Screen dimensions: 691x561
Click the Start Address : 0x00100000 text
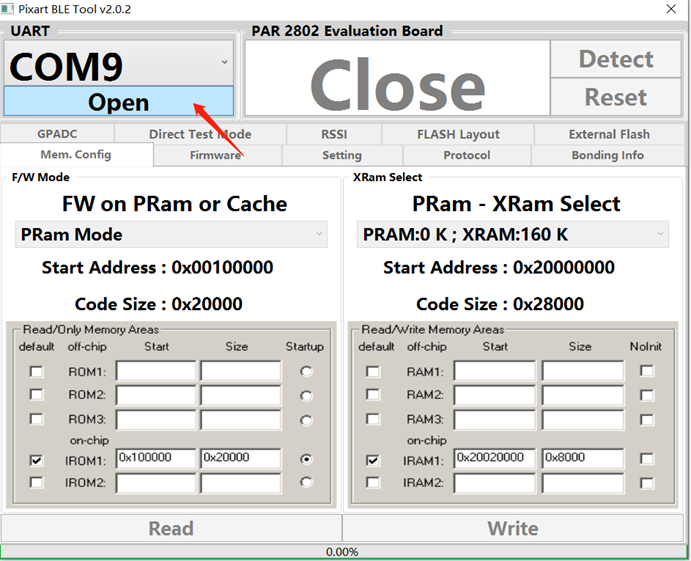click(x=157, y=267)
